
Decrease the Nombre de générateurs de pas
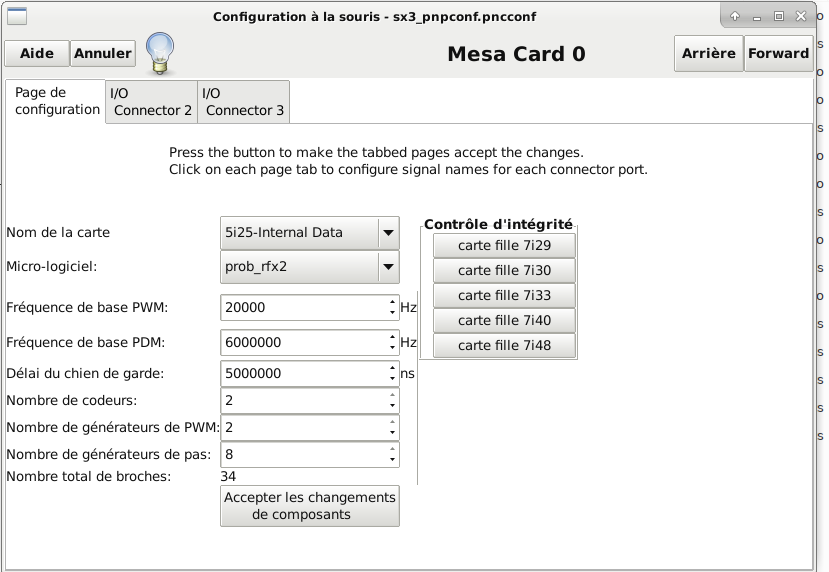coord(392,459)
